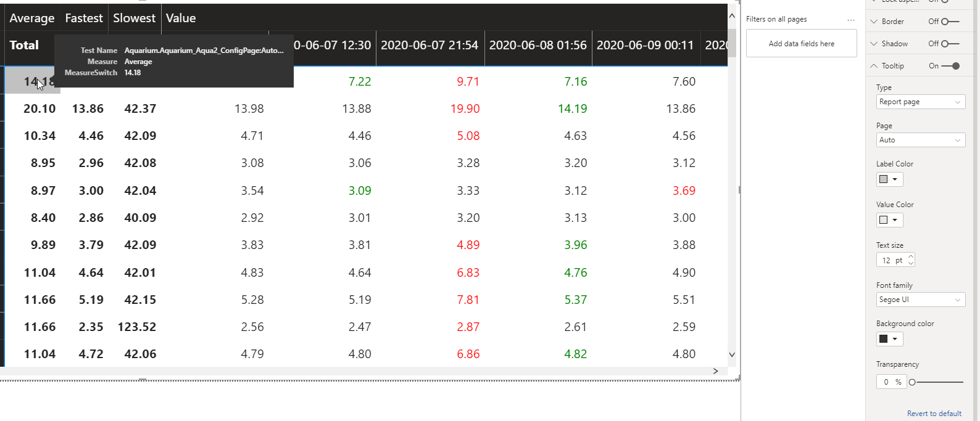The height and width of the screenshot is (421, 980).
Task: Open the Filters on all pages ellipsis menu
Action: coord(851,20)
